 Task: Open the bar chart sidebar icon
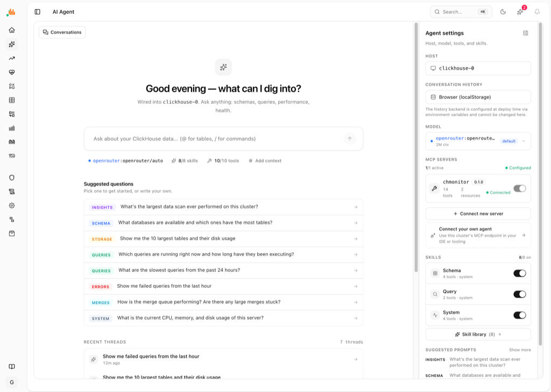12,128
